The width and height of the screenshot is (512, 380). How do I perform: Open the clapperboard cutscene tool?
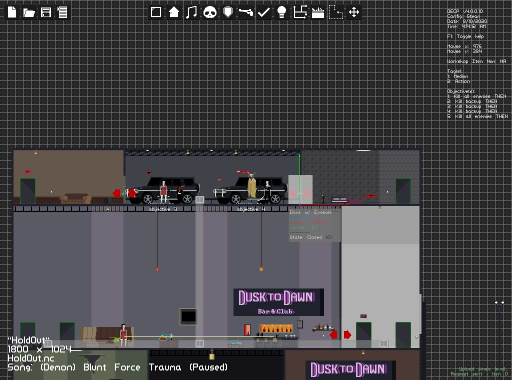coord(318,13)
